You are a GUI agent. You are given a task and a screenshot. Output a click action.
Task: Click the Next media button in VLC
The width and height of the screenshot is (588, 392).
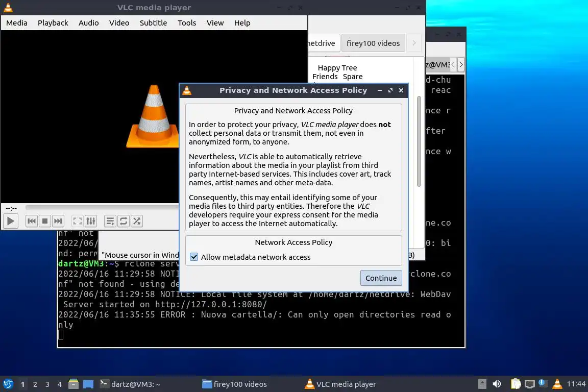coord(58,221)
